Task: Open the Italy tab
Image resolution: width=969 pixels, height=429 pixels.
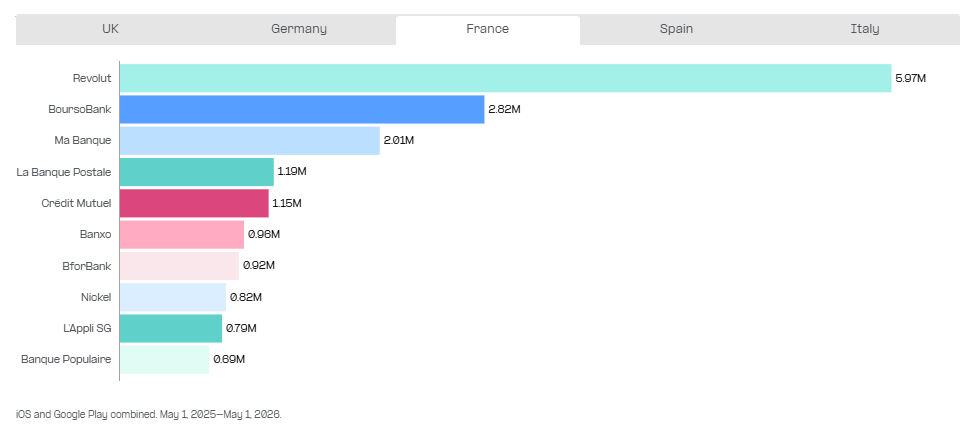Action: [865, 29]
